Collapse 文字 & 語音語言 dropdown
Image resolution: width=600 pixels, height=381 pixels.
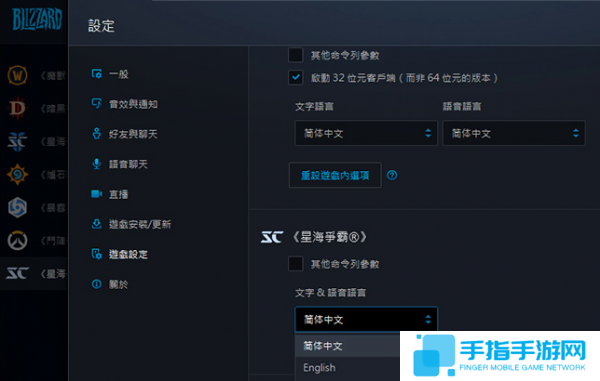366,319
